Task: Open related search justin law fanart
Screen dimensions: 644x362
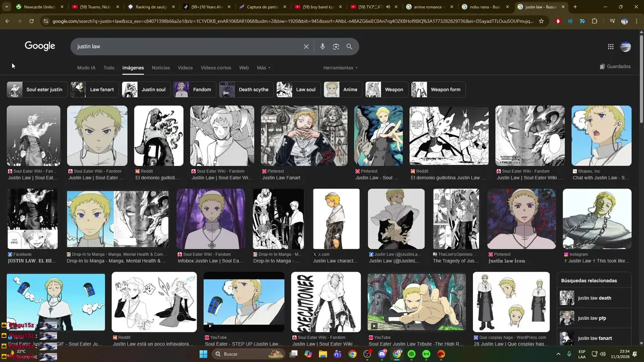Action: click(x=594, y=338)
